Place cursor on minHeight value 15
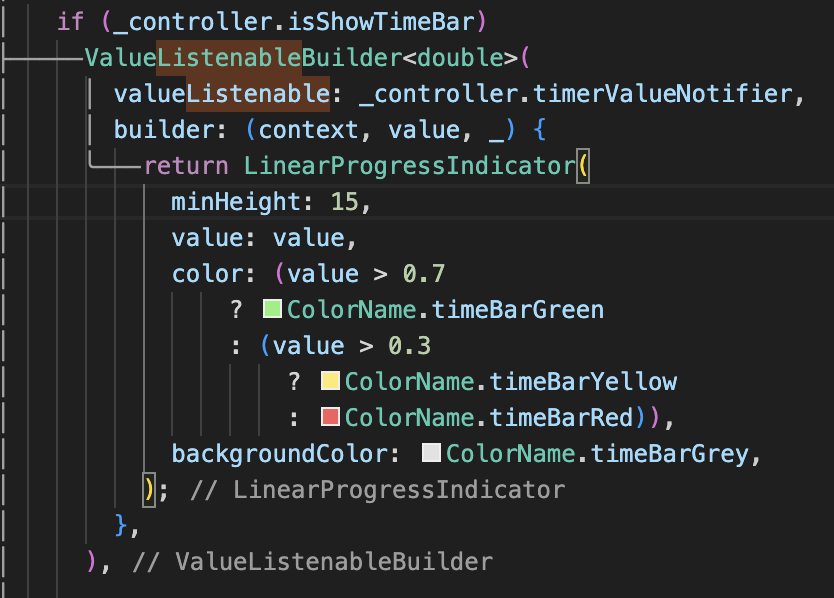This screenshot has height=598, width=834. click(345, 202)
